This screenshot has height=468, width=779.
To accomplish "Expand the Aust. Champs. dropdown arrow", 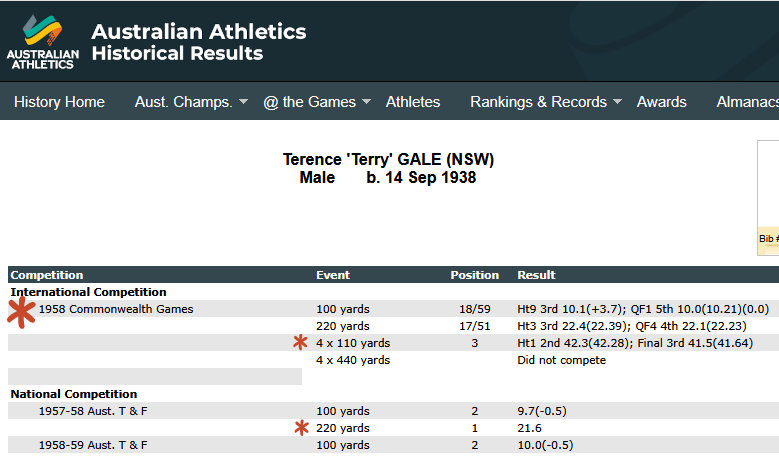I will click(x=243, y=101).
